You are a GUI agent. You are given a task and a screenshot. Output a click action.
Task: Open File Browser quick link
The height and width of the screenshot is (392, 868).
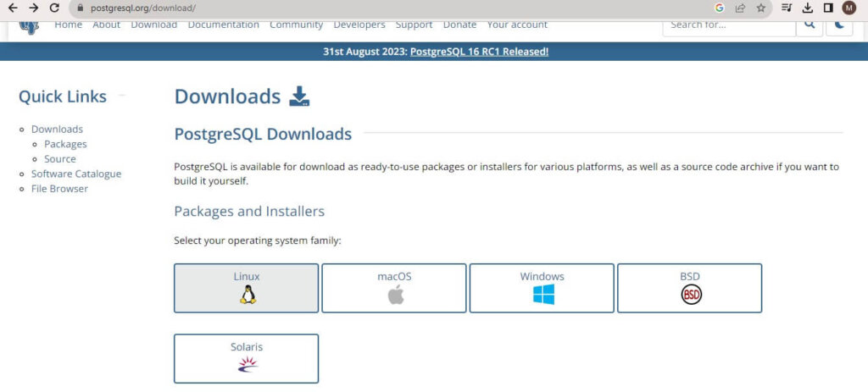coord(59,189)
